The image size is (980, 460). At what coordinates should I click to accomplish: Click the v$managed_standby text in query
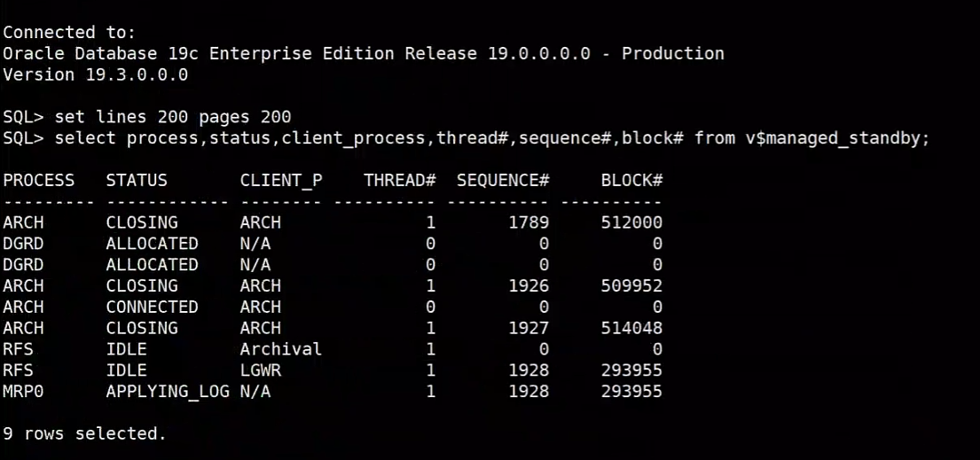pos(838,138)
